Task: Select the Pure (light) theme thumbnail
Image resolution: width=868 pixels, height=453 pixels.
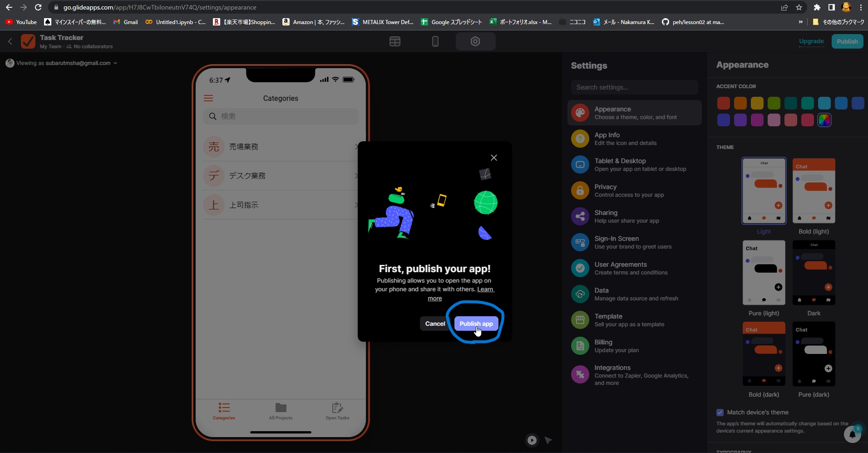Action: (x=764, y=273)
